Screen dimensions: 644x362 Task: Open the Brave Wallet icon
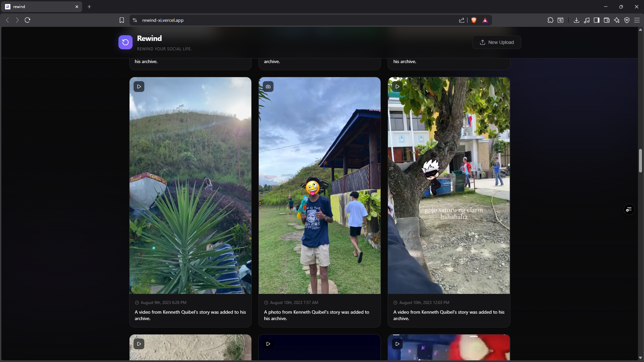pos(607,20)
